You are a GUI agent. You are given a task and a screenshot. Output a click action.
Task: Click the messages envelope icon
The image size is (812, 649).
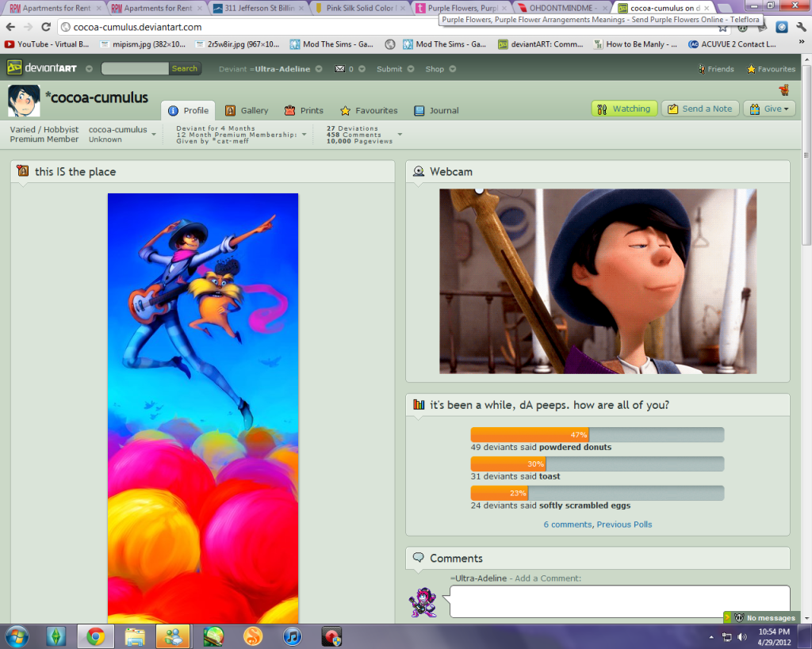[x=339, y=69]
